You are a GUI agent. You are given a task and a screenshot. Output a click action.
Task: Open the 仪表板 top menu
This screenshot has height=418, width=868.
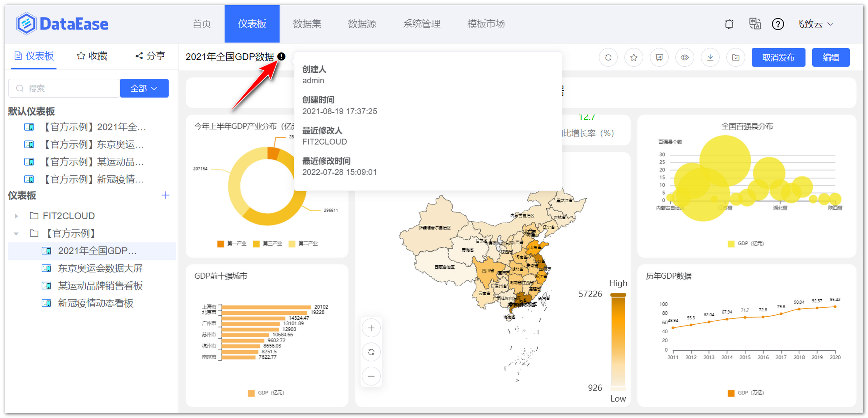tap(252, 24)
